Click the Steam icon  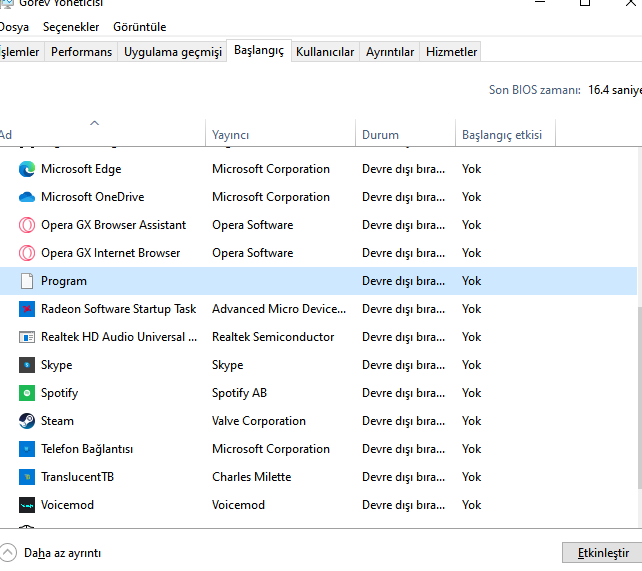click(x=27, y=421)
